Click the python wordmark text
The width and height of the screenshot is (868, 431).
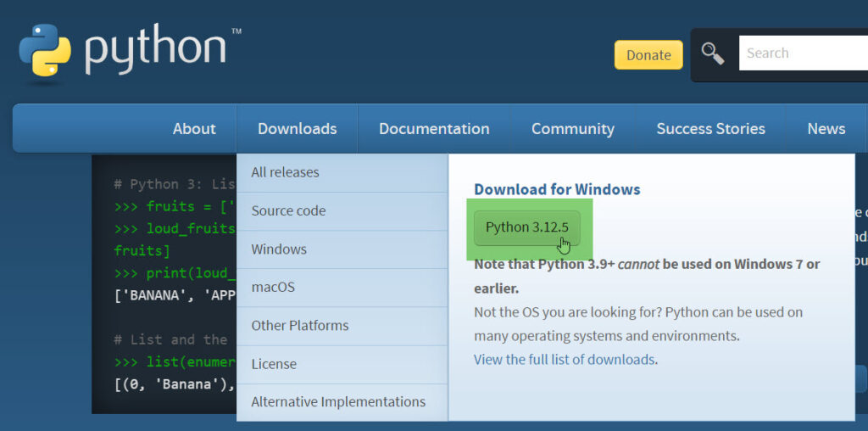(x=155, y=49)
